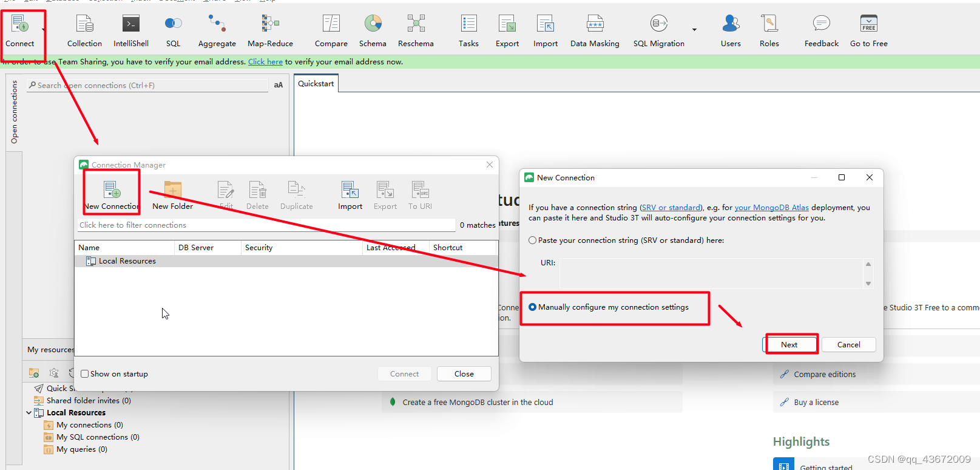Open the Open connections side tab

pos(15,113)
